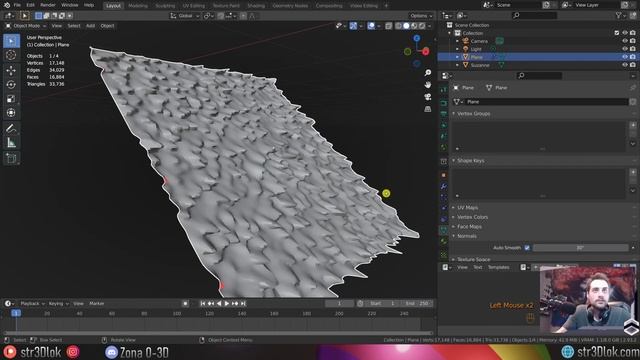Open the Marker menu in timeline
The width and height of the screenshot is (640, 360).
click(x=97, y=304)
